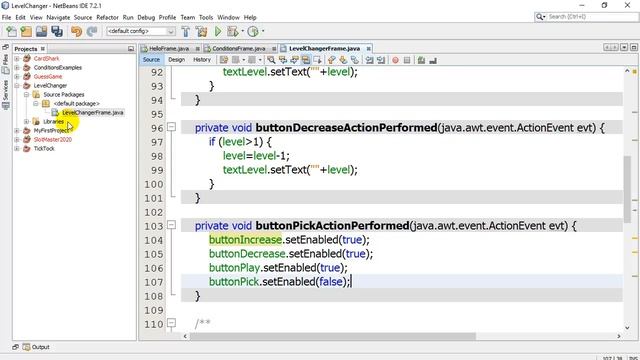Image resolution: width=640 pixels, height=360 pixels.
Task: Select the Source view button
Action: pyautogui.click(x=151, y=60)
